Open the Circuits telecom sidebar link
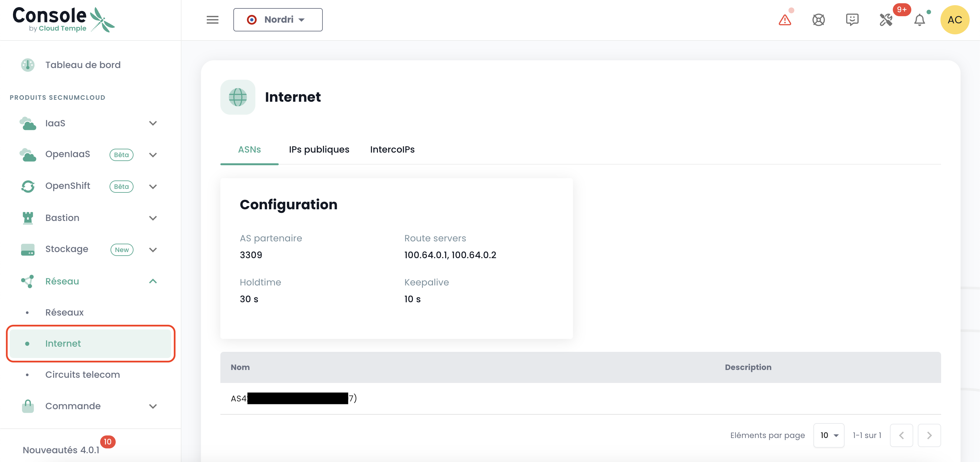Screen dimensions: 980x462 (x=83, y=375)
